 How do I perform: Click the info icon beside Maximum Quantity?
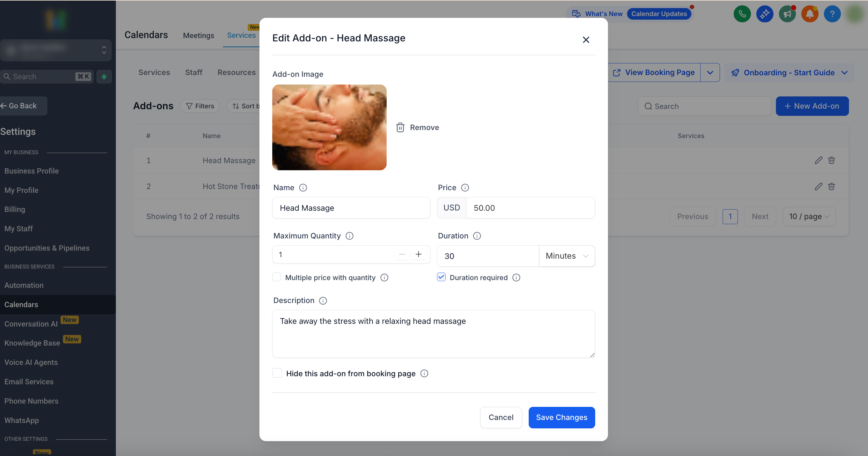(349, 236)
